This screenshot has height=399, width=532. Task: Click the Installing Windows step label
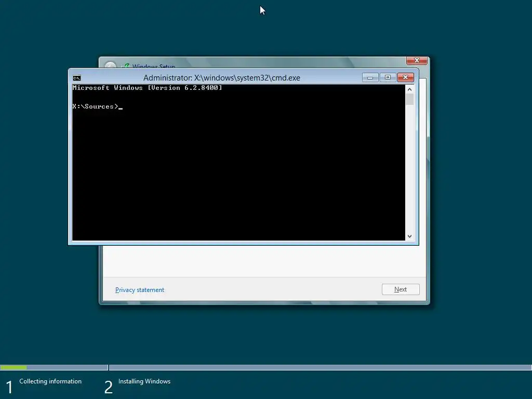(144, 381)
